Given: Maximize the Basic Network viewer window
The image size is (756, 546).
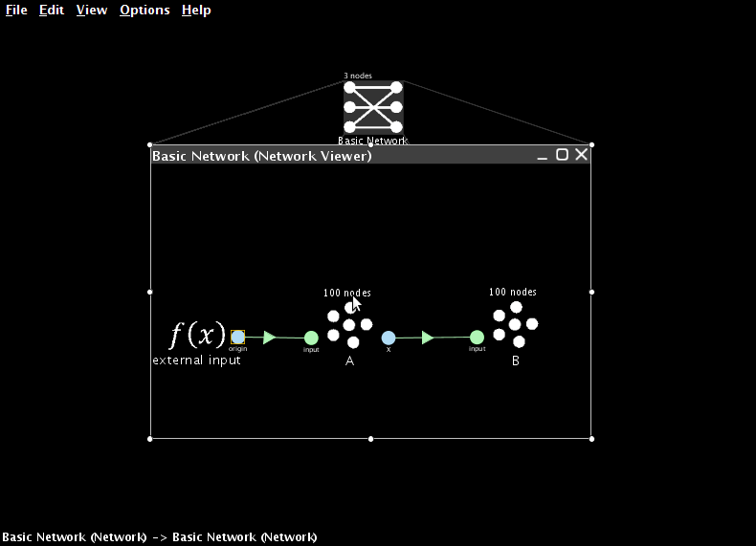Looking at the screenshot, I should coord(562,155).
